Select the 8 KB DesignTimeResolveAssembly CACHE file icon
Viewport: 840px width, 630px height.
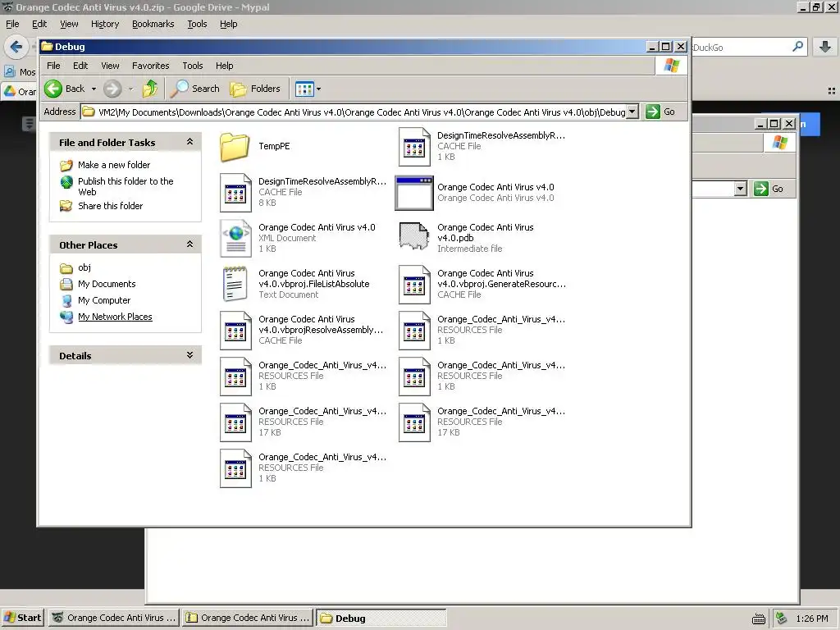tap(235, 193)
